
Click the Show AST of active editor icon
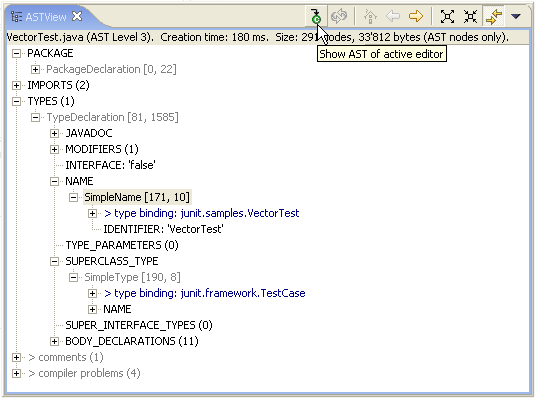316,16
